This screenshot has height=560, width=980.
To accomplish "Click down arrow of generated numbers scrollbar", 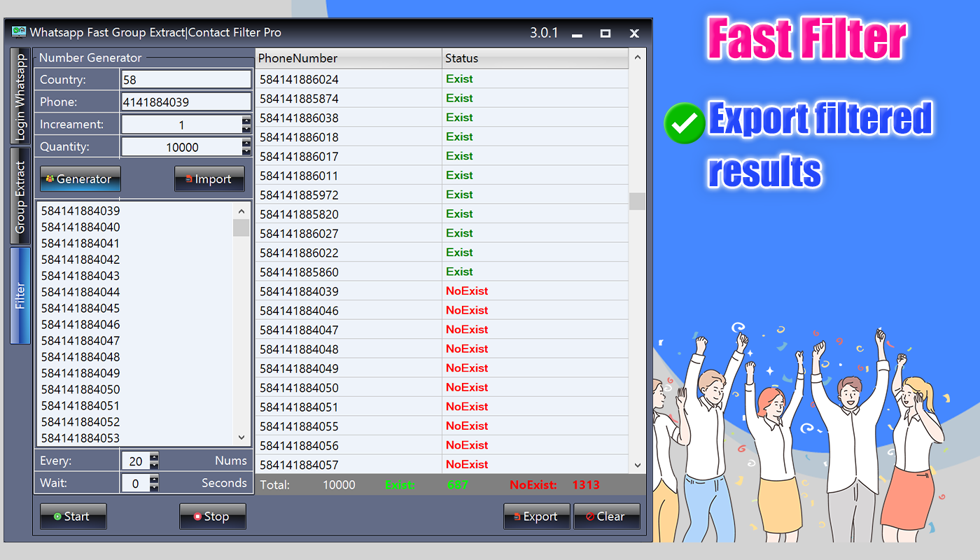I will pos(241,437).
